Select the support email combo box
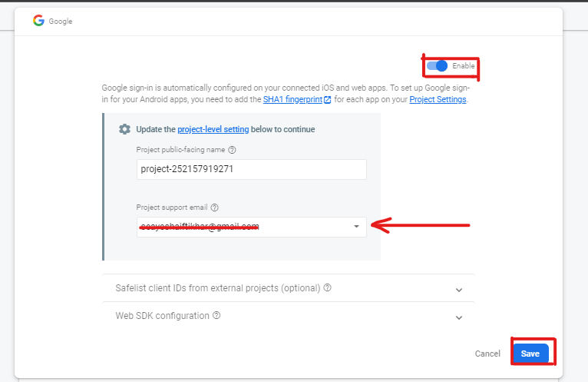The height and width of the screenshot is (382, 588). click(x=252, y=227)
